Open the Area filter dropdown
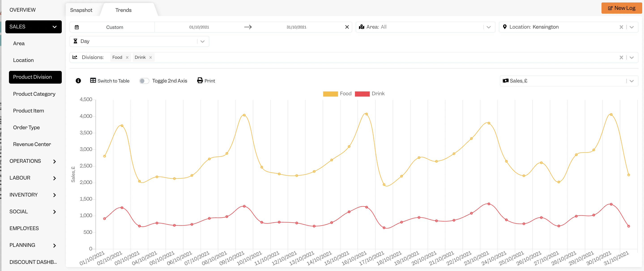 pos(425,27)
